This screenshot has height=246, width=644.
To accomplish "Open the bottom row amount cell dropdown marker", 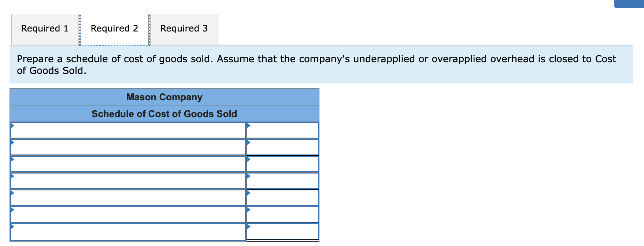I will tap(249, 227).
